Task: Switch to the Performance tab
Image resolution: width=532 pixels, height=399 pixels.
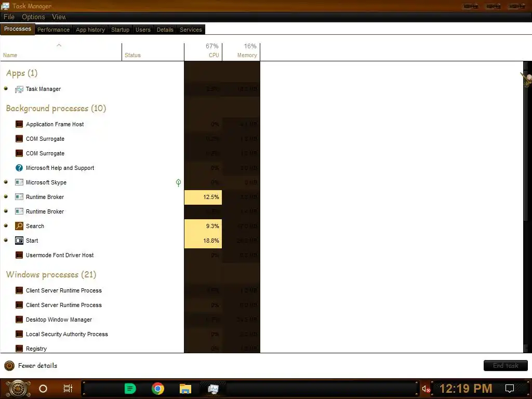Action: click(54, 30)
